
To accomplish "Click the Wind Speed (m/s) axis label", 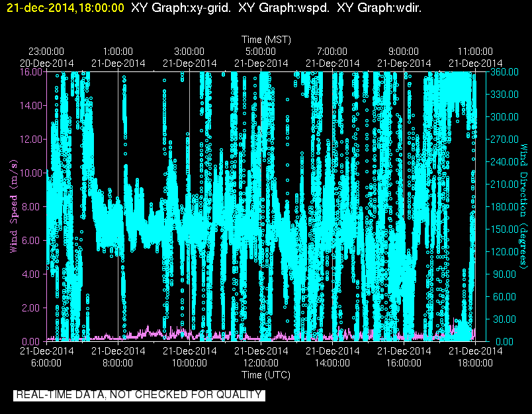I will pos(13,206).
